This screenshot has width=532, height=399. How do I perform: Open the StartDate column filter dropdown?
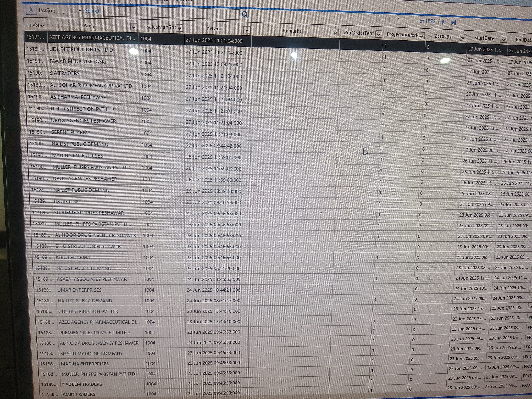tap(503, 39)
